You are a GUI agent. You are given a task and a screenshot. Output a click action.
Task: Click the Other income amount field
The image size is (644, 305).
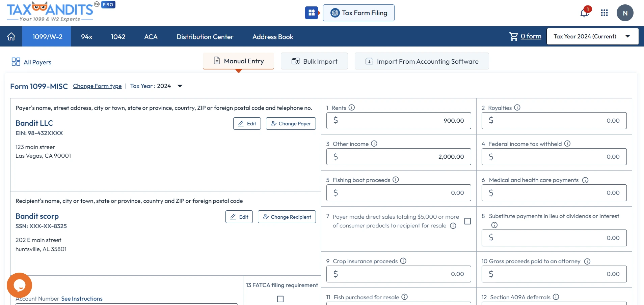pyautogui.click(x=398, y=157)
